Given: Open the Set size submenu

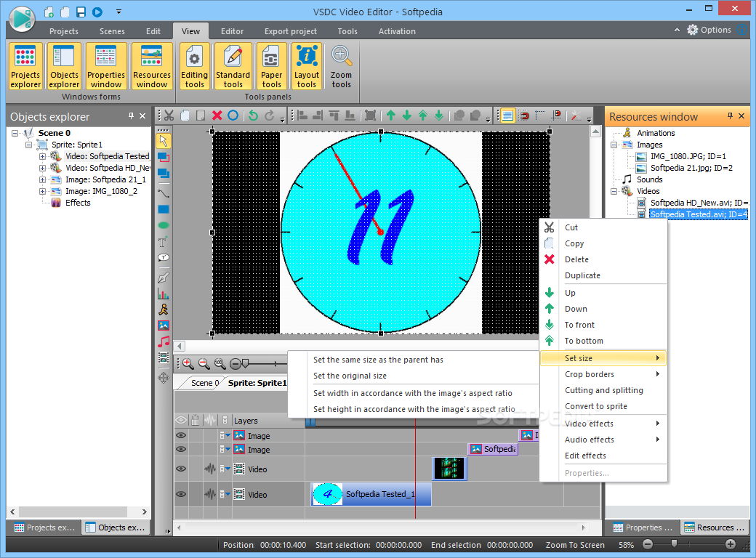Looking at the screenshot, I should point(603,358).
